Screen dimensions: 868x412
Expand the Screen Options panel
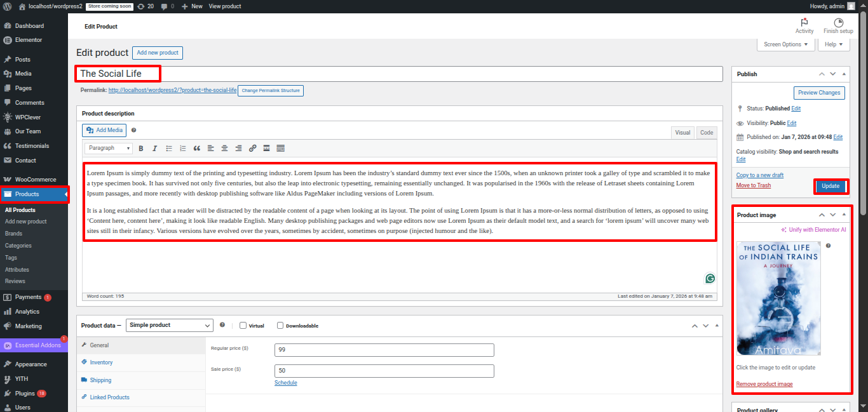[x=785, y=44]
